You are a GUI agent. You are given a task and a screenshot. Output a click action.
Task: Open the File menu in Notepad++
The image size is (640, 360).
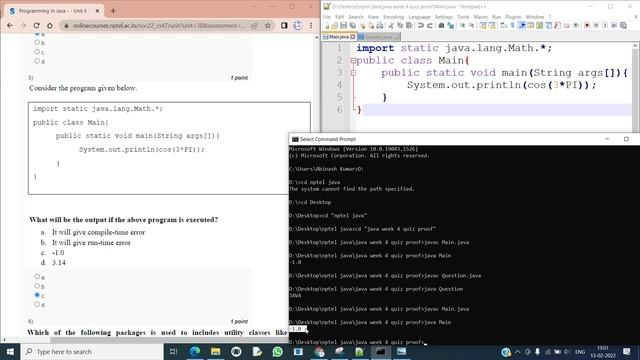click(x=327, y=17)
